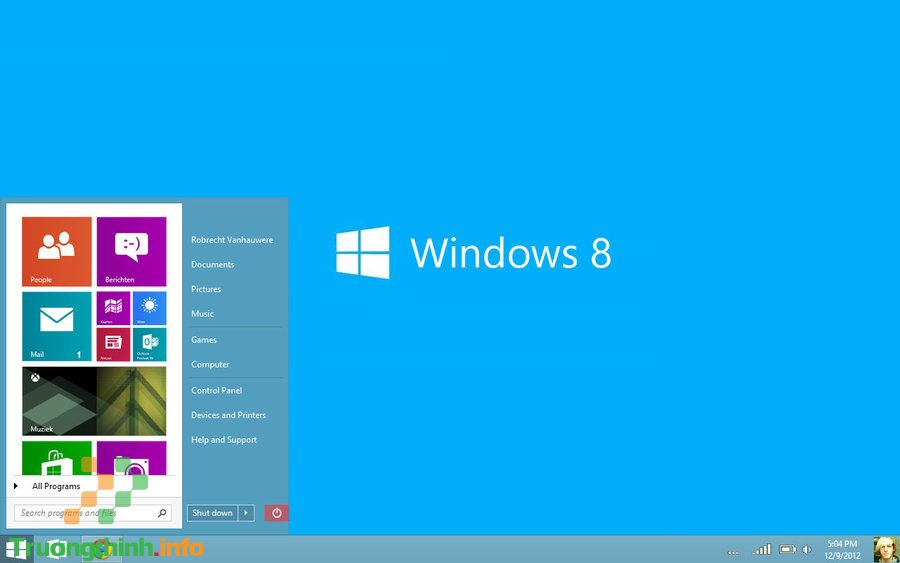
Task: Open the small Outlook tile
Action: point(149,344)
